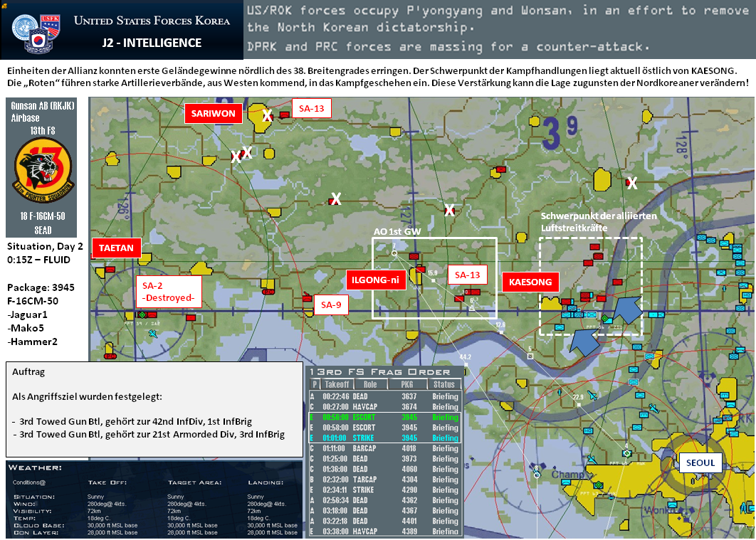
Task: Click the 13th Fighter Squadron panther patch
Action: [x=43, y=171]
